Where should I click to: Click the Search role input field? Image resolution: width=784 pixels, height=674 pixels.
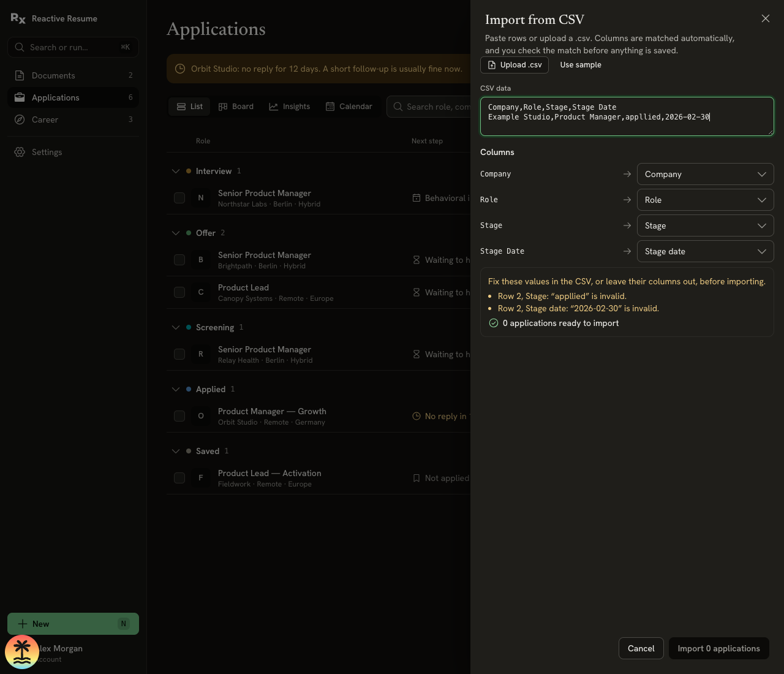(429, 107)
